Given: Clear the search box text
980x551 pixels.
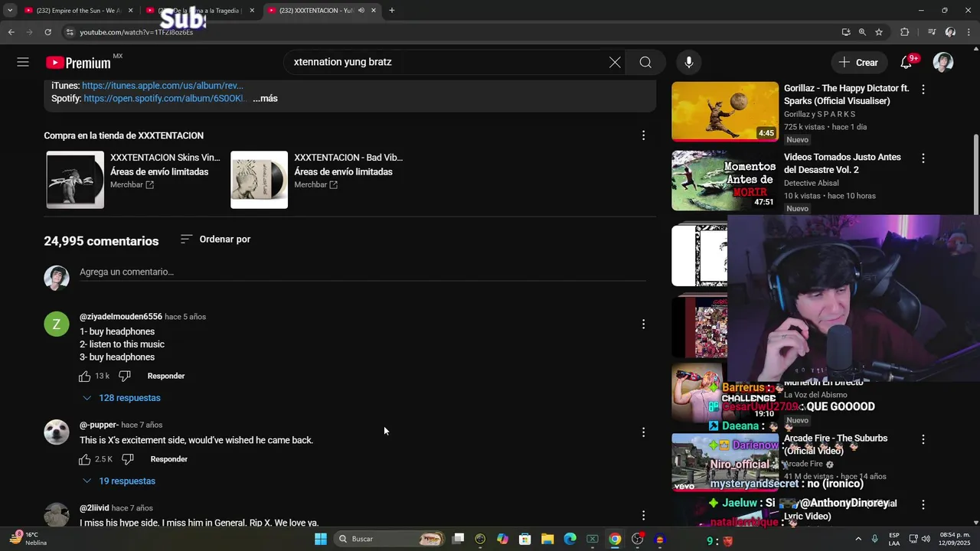Looking at the screenshot, I should (x=615, y=63).
